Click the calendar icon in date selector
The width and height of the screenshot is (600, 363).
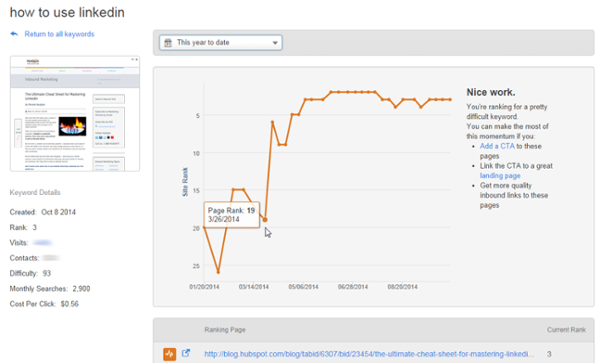168,43
